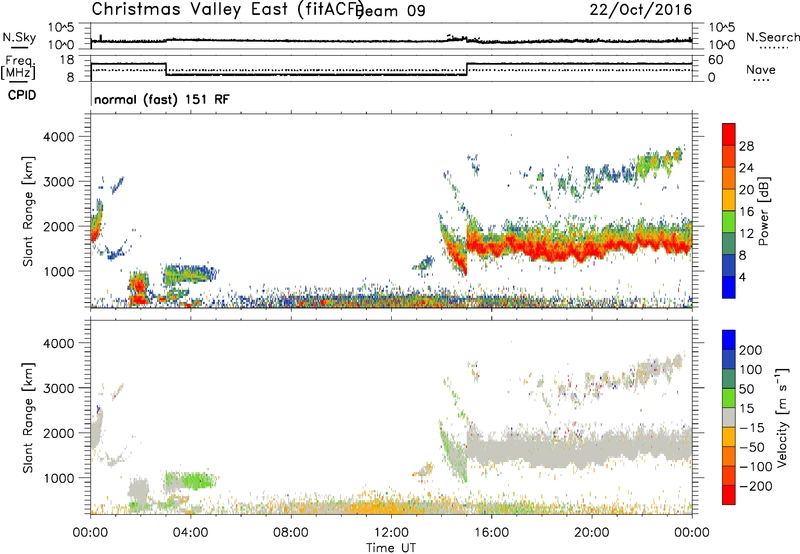The height and width of the screenshot is (554, 800).
Task: Click the '04:00' time tick label
Action: [x=190, y=533]
